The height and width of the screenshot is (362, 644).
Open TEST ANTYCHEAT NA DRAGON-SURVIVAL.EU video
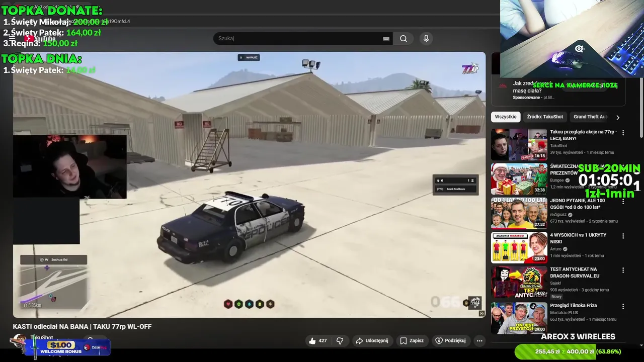click(x=575, y=273)
